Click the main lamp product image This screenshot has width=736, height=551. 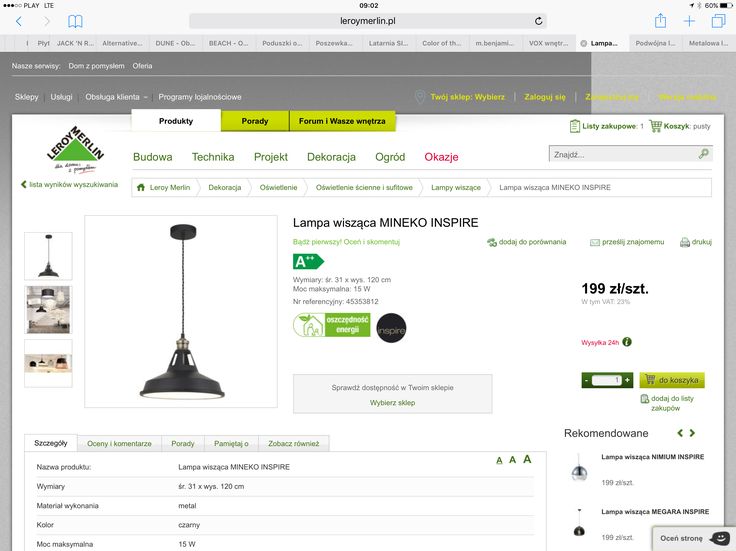coord(181,311)
